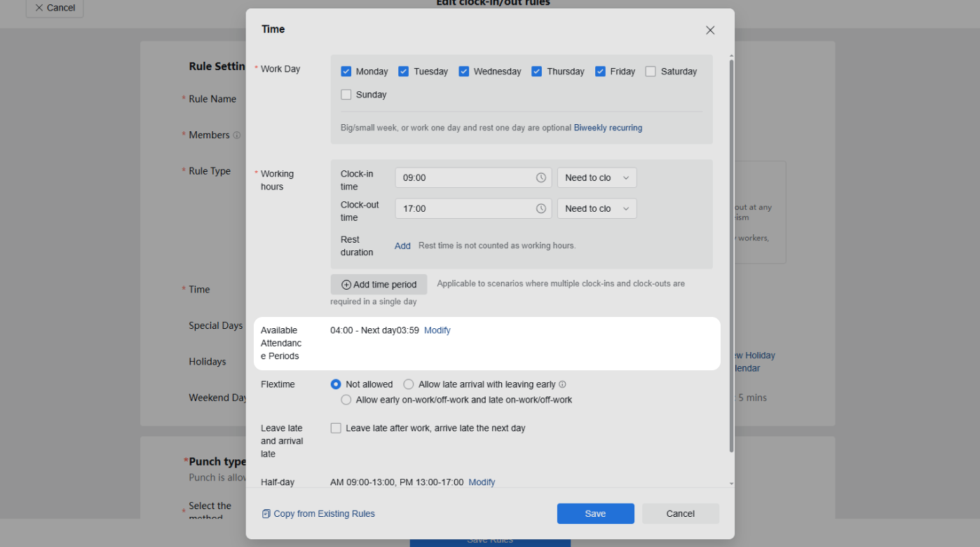Screen dimensions: 980x547
Task: Click the copy icon next to Copy from Existing Rules
Action: click(266, 514)
